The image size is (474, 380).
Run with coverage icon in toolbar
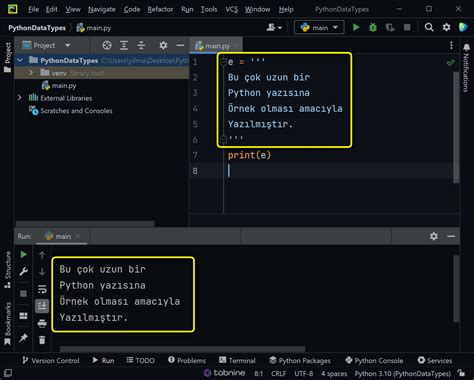point(390,27)
